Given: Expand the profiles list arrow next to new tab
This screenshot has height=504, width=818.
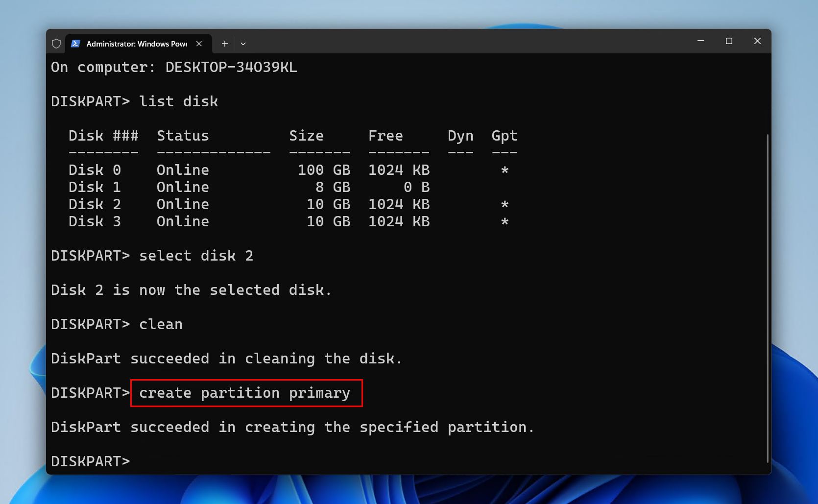Looking at the screenshot, I should pos(243,44).
